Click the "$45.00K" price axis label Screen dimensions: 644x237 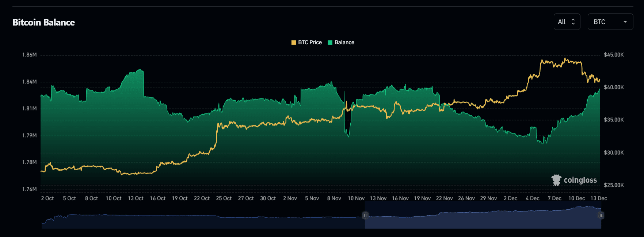click(x=614, y=55)
